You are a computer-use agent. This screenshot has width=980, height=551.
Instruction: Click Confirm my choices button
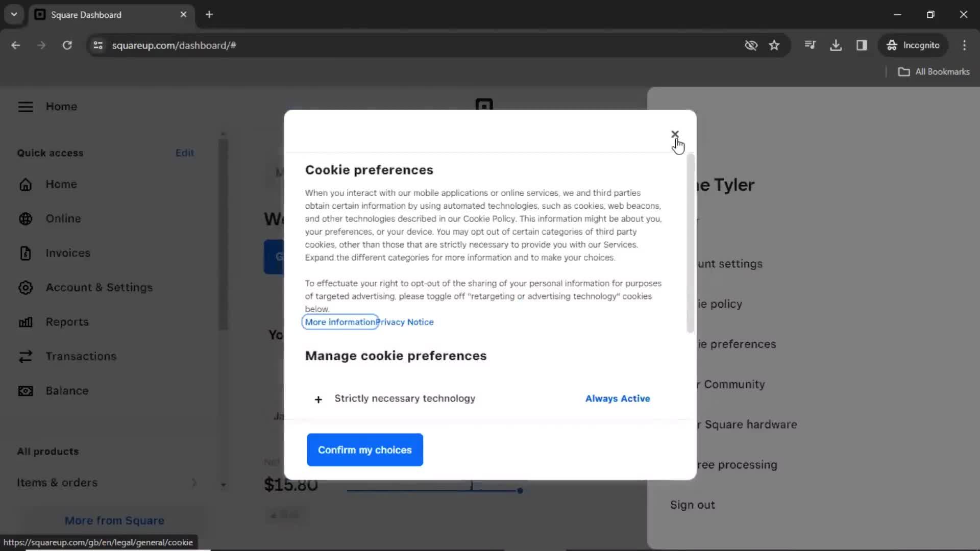click(x=365, y=450)
